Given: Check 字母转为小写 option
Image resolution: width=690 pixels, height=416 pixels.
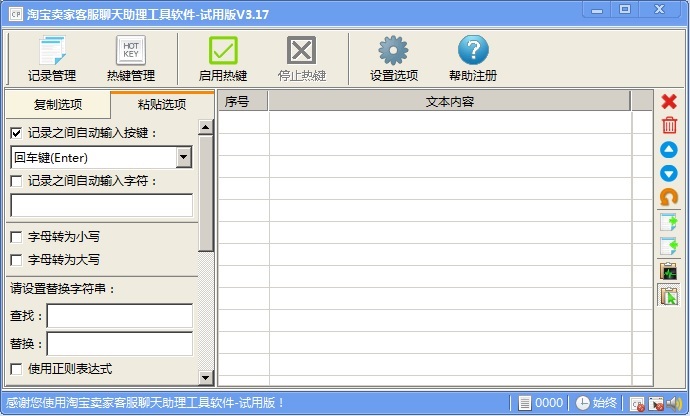Looking at the screenshot, I should coord(16,237).
